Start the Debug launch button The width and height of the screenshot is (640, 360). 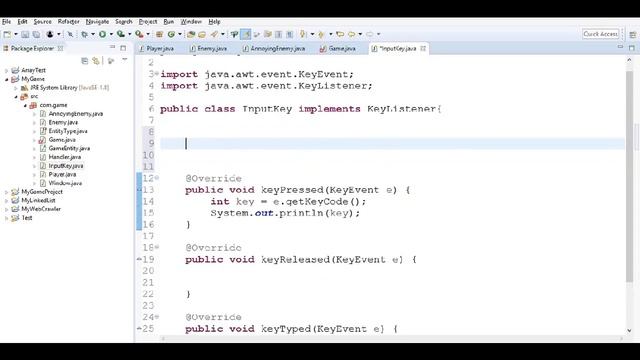[x=84, y=34]
